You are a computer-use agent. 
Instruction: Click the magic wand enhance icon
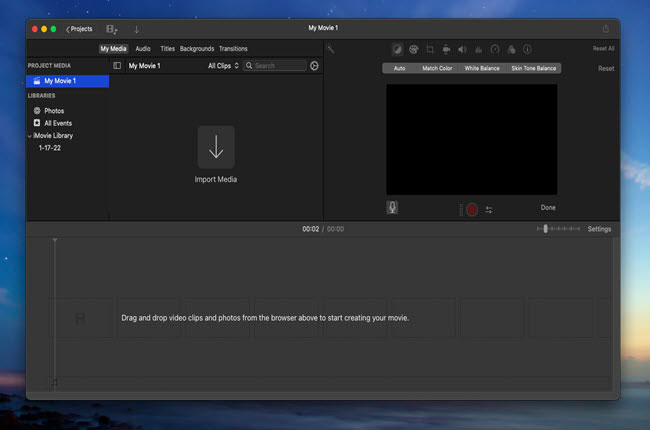click(x=331, y=50)
